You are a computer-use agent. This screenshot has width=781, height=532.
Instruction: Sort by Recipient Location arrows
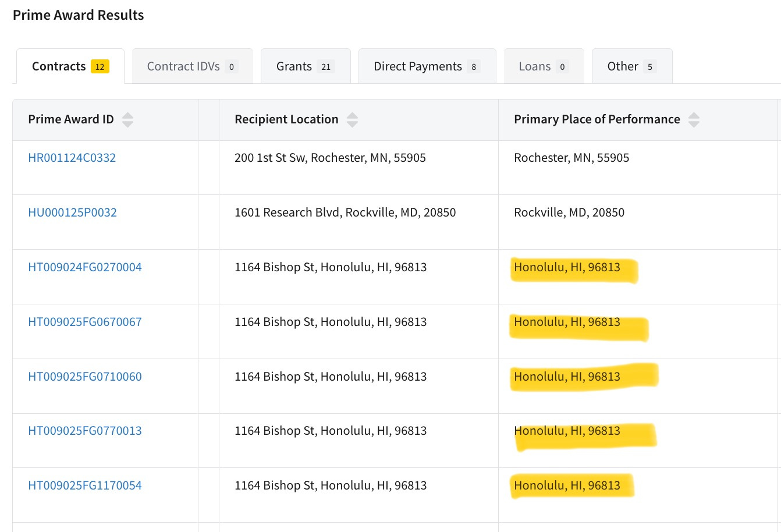pos(352,119)
